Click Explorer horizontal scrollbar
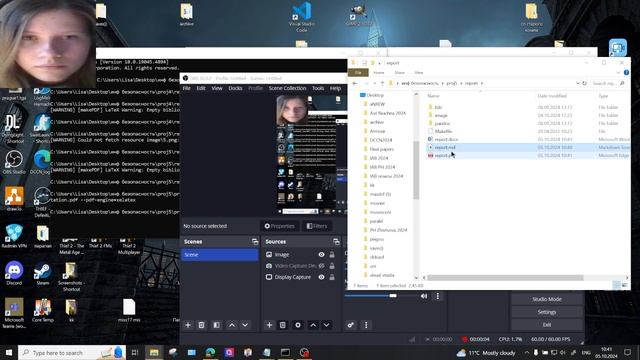Screen dimensions: 640x360 pyautogui.click(x=505, y=278)
